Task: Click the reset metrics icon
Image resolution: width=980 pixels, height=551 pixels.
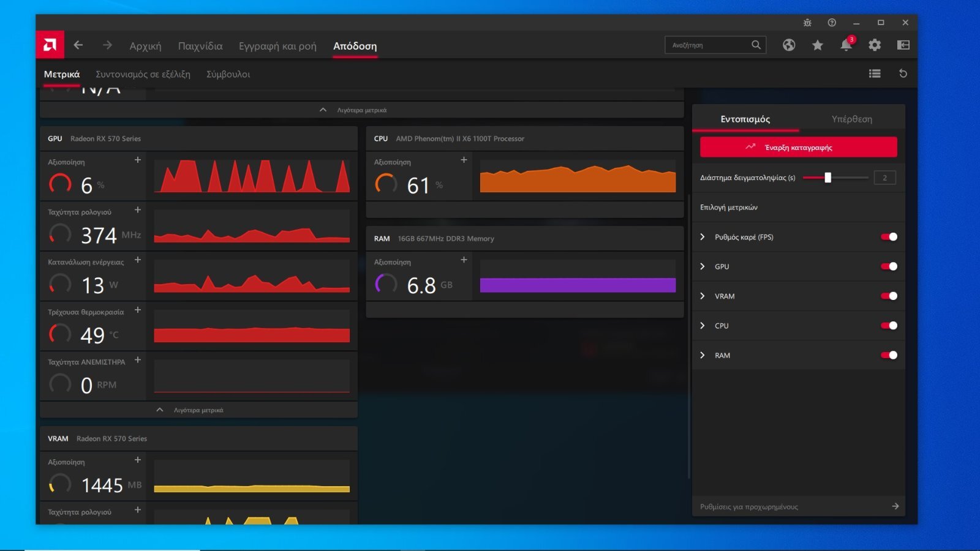Action: (x=903, y=73)
